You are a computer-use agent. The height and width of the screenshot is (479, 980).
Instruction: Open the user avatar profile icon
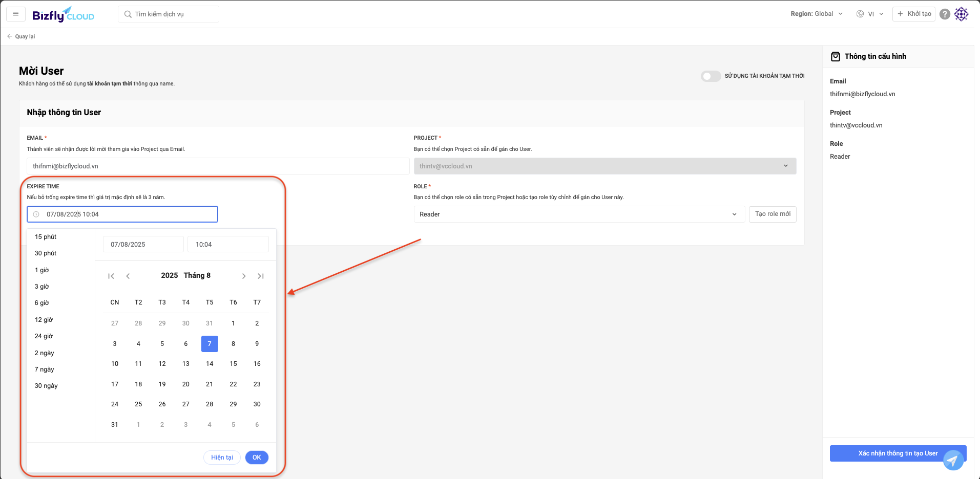(962, 14)
